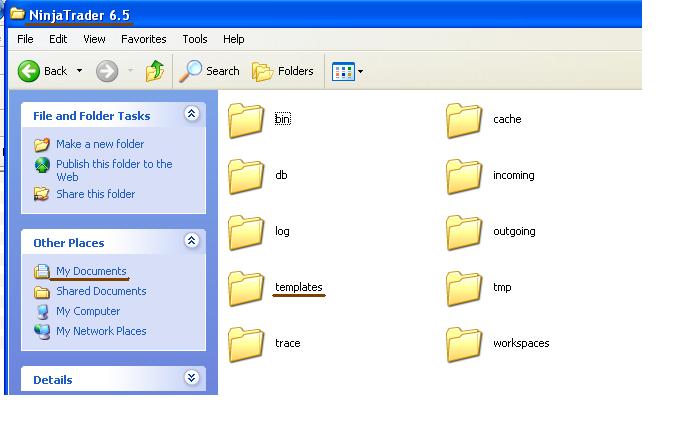Click the Details header text
This screenshot has width=689, height=425.
(53, 380)
